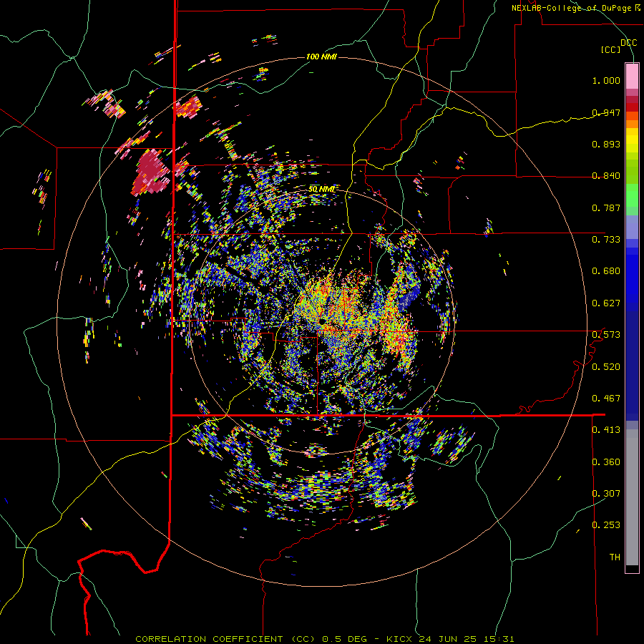Click the DCC product label above legend
The width and height of the screenshot is (644, 644).
pyautogui.click(x=628, y=43)
